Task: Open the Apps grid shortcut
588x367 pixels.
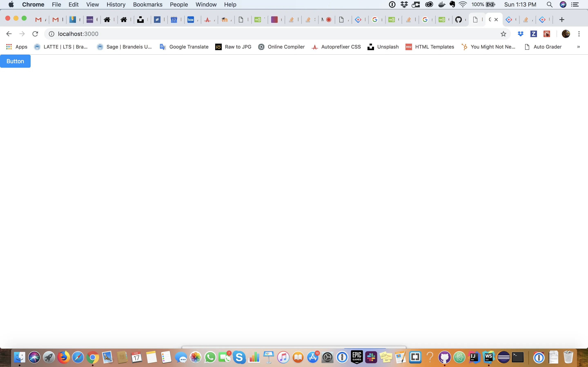Action: pos(17,47)
